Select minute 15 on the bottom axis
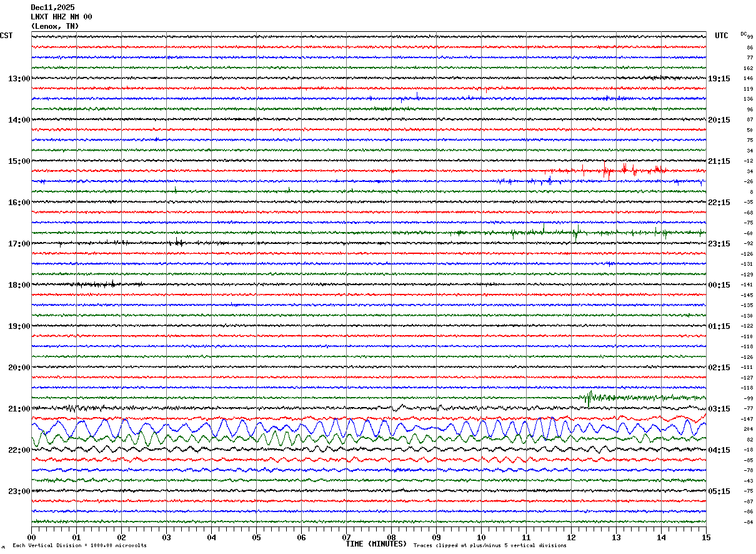Screen dimensions: 756x554 [x=705, y=537]
